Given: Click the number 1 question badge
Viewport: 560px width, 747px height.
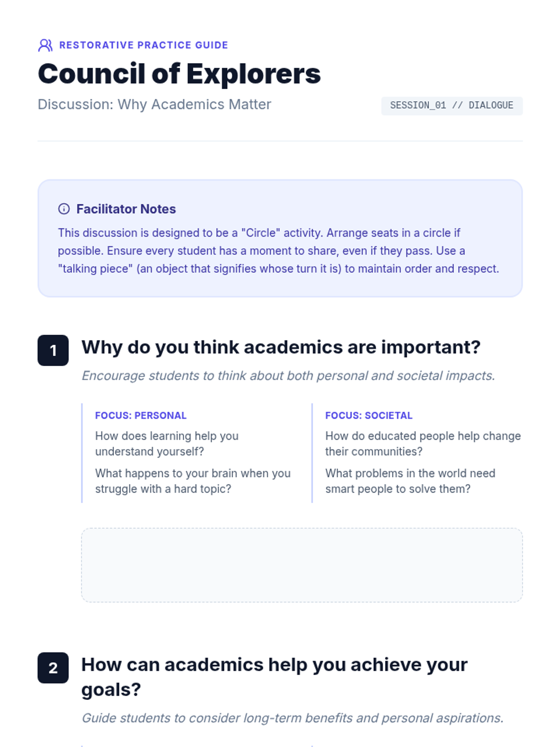Looking at the screenshot, I should coord(53,350).
